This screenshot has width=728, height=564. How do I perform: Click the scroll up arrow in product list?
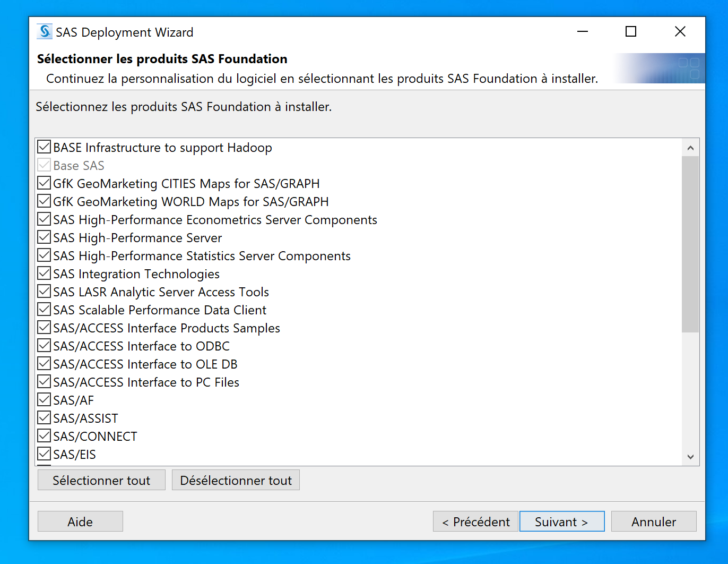click(x=690, y=148)
